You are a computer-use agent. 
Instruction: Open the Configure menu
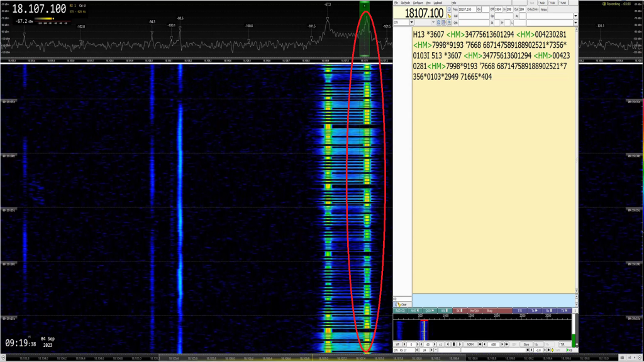click(417, 4)
